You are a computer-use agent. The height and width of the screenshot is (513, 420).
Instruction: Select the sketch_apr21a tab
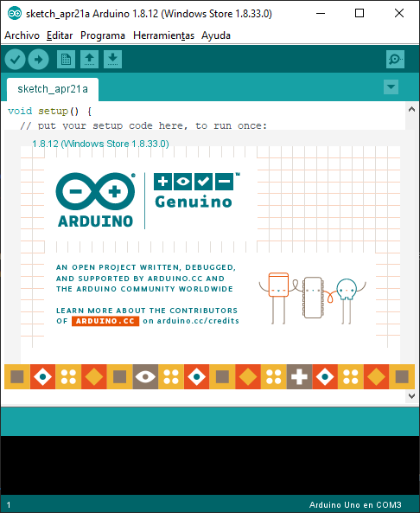coord(53,89)
